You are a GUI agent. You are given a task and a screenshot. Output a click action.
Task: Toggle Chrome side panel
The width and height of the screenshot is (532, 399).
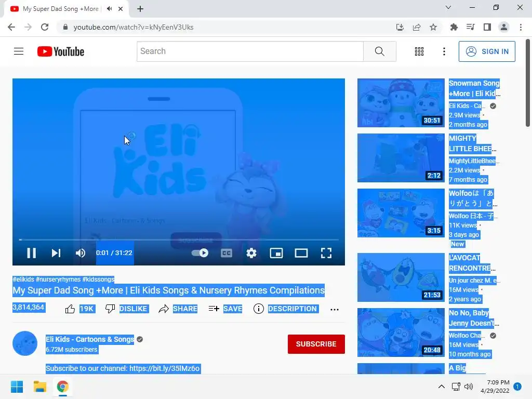click(x=487, y=27)
